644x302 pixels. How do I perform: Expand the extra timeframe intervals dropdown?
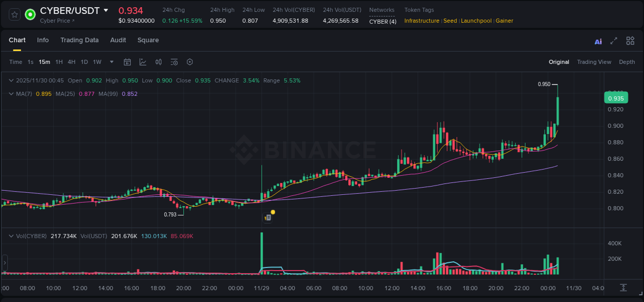coord(111,62)
